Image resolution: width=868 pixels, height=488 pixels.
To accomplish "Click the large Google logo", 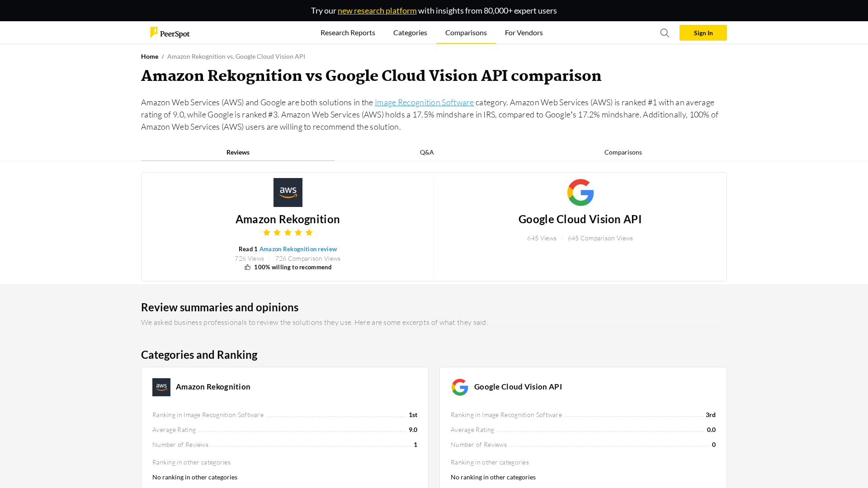I will click(580, 192).
